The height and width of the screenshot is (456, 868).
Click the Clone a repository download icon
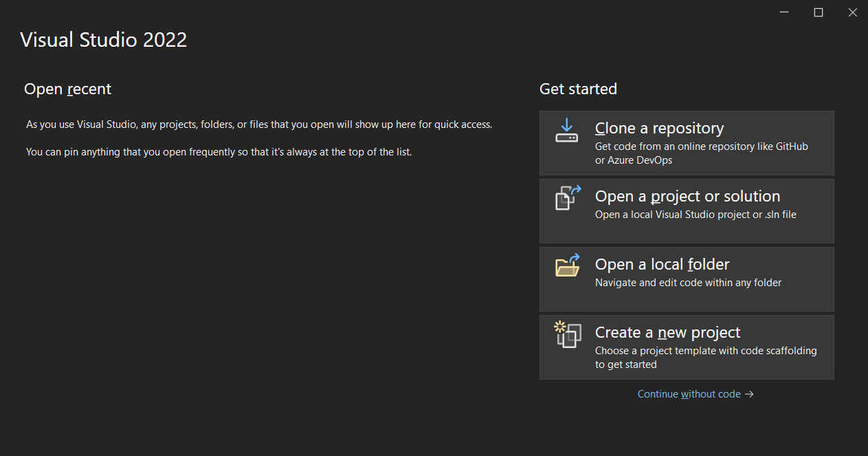(567, 130)
